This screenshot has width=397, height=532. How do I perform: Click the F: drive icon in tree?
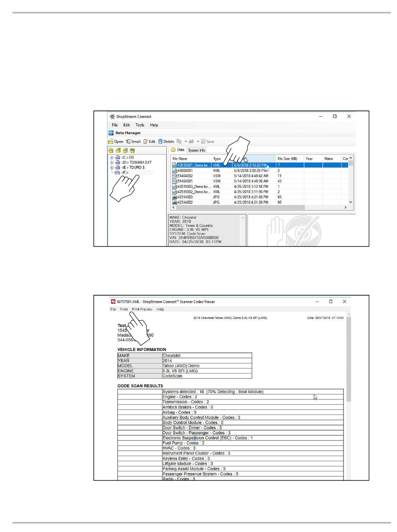click(117, 172)
